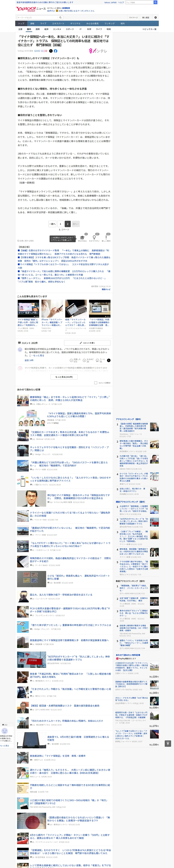The width and height of the screenshot is (174, 868).
Task: Click the magnifier icon beside keyword box
Action: click(x=60, y=18)
